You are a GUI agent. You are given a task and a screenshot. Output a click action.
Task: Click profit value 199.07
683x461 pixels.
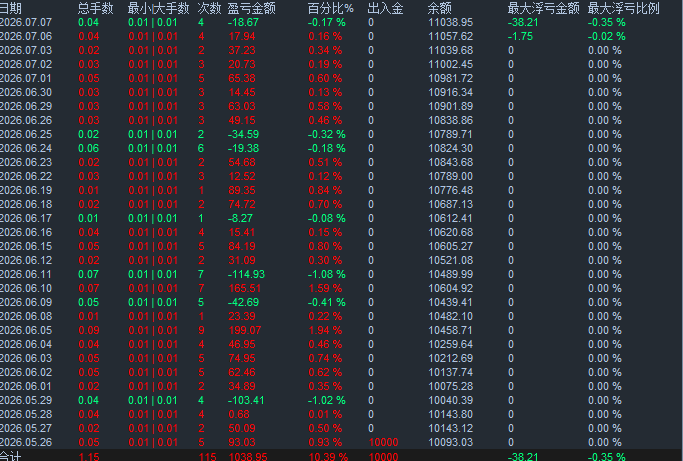click(x=244, y=330)
